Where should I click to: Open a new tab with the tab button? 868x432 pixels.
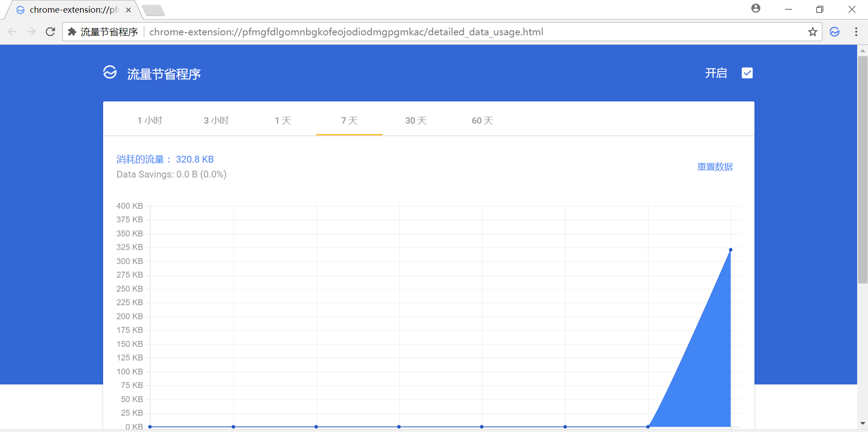click(x=153, y=10)
